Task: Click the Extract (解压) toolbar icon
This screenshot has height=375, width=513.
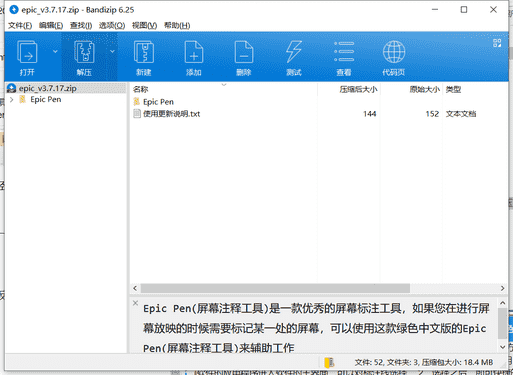Action: click(x=84, y=52)
